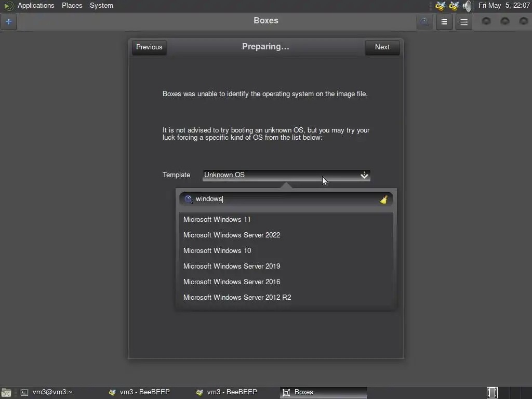Click into the windows search field
This screenshot has height=399, width=532.
286,199
